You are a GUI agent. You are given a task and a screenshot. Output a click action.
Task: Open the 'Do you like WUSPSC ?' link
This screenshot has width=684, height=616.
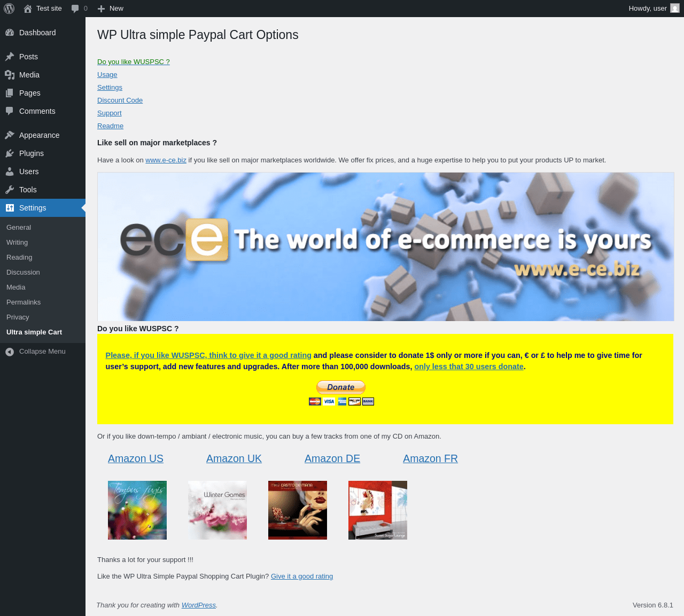[134, 62]
